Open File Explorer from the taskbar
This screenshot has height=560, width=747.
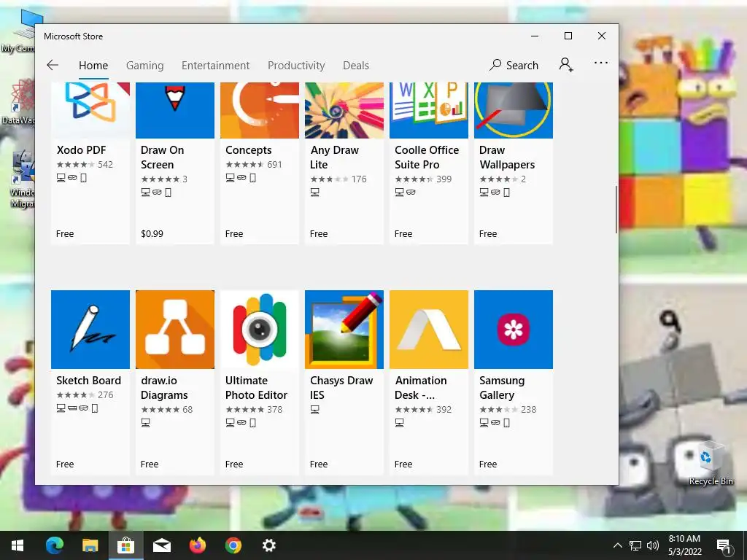point(90,545)
